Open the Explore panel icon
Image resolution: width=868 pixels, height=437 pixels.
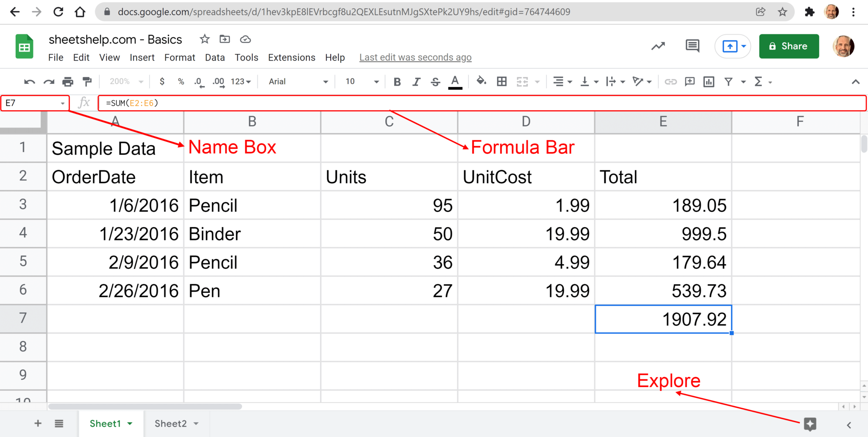tap(811, 424)
